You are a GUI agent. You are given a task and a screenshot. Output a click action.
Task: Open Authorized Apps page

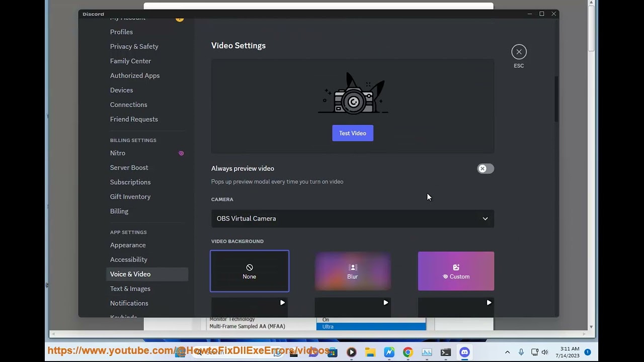[135, 75]
